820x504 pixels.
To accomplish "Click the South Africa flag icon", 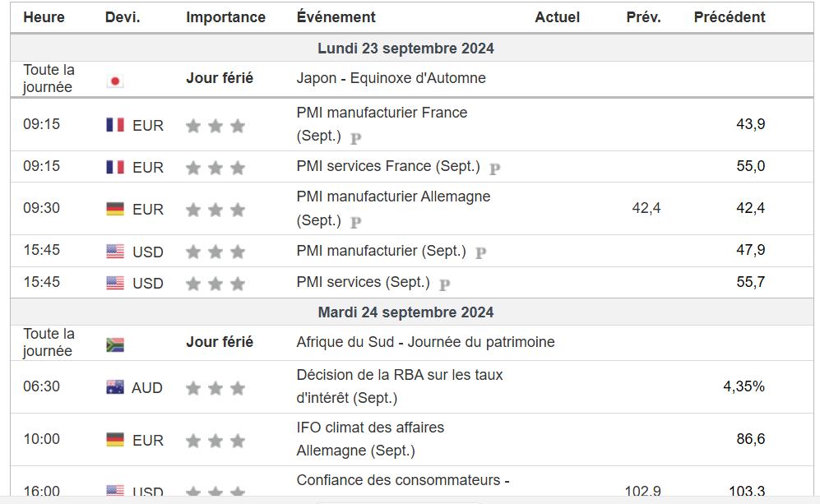I will coord(115,344).
